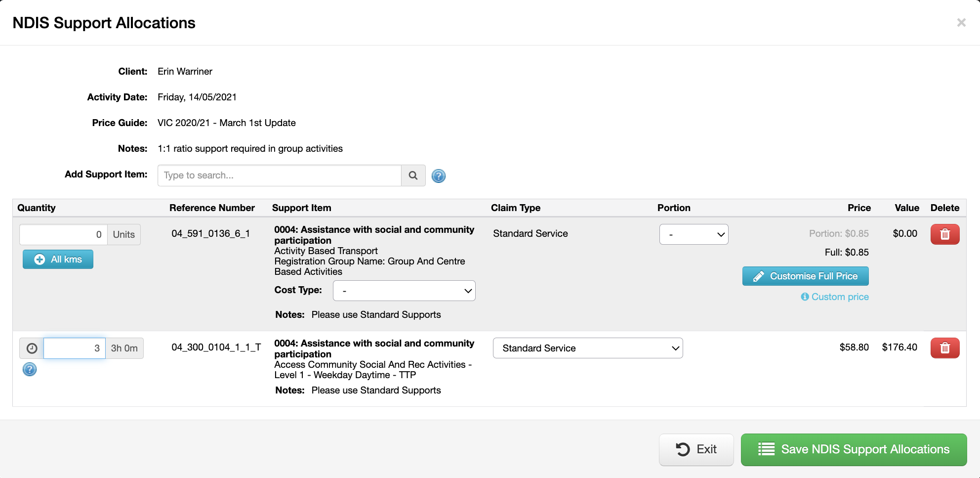Click the hours quantity field showing 3

click(74, 348)
